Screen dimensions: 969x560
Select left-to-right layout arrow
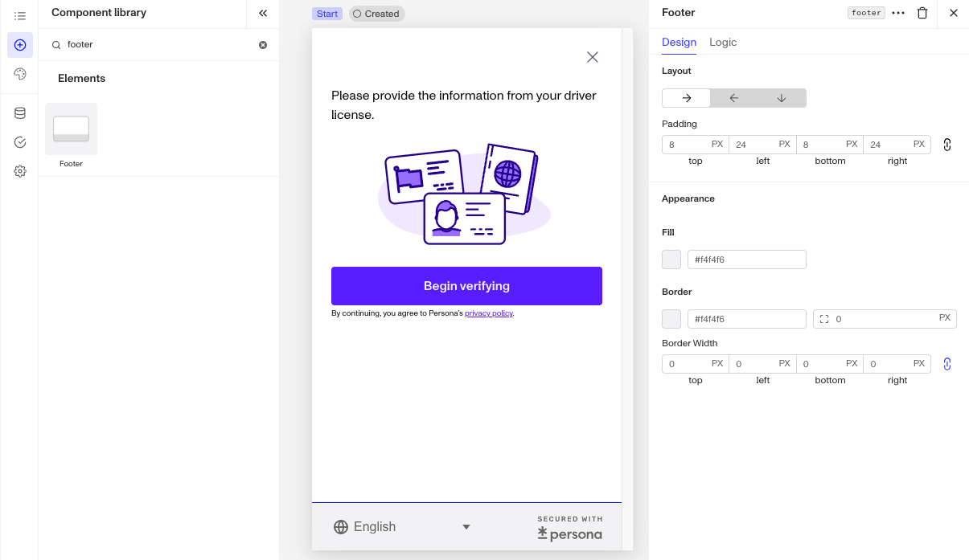coord(687,98)
